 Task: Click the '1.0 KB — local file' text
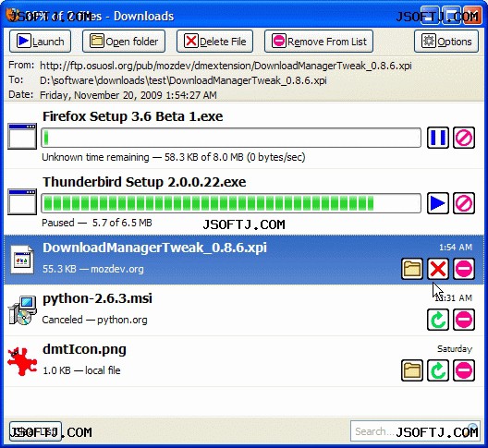pyautogui.click(x=81, y=370)
